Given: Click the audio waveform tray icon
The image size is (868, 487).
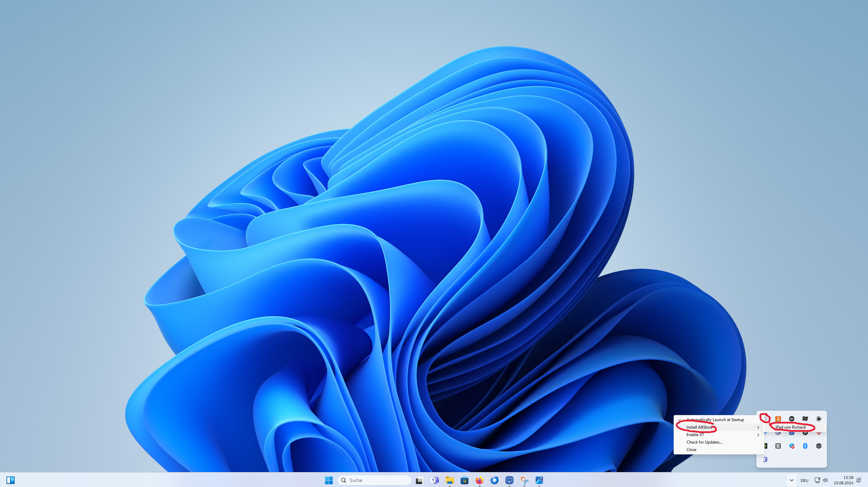Looking at the screenshot, I should tap(792, 418).
